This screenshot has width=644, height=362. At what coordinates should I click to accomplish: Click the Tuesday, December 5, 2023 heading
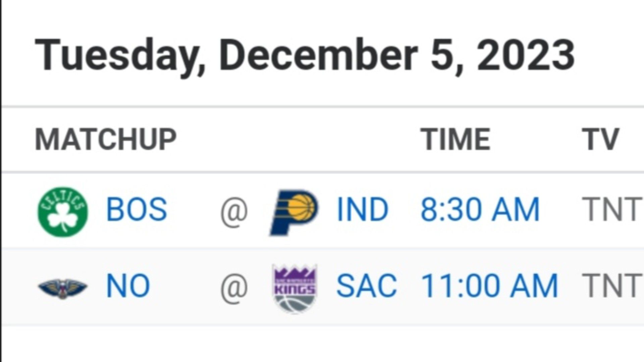pyautogui.click(x=305, y=56)
